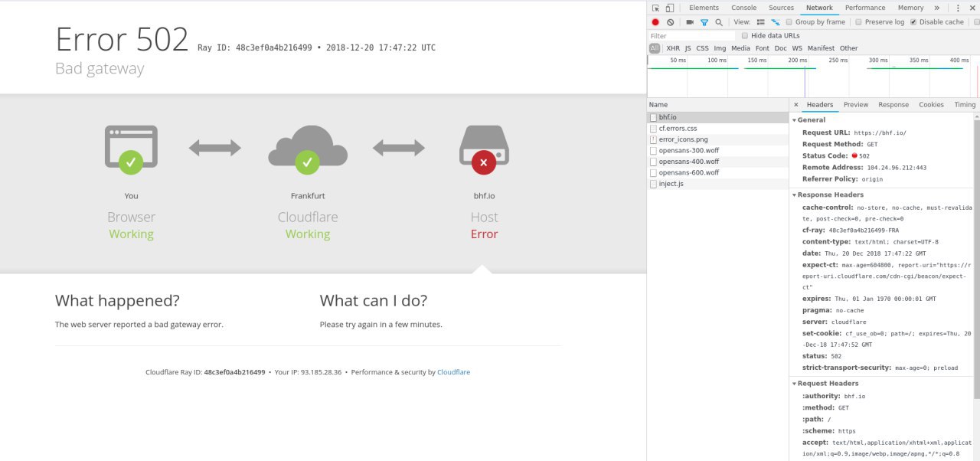Clear the network log with the stop icon
Screen dimensions: 980x461
[x=670, y=22]
